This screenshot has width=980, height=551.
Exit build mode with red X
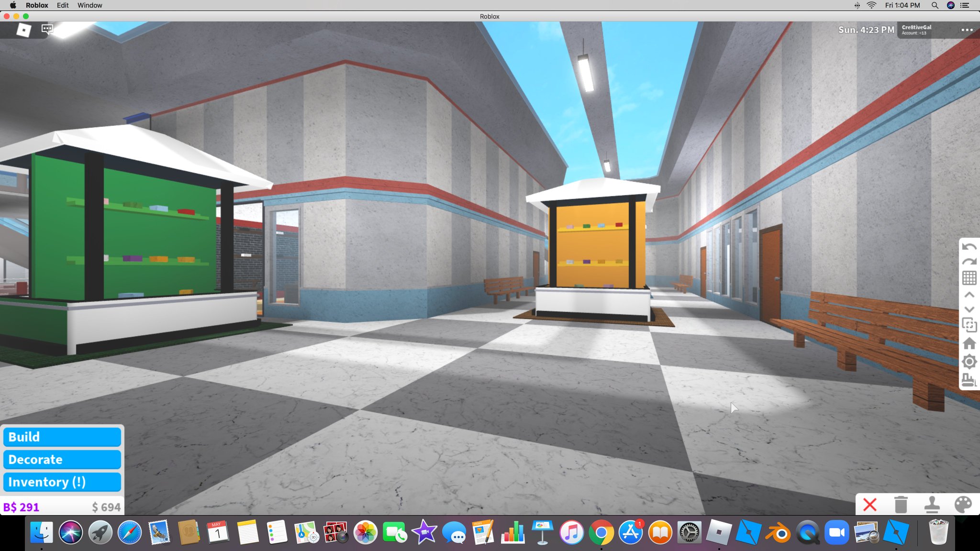870,505
